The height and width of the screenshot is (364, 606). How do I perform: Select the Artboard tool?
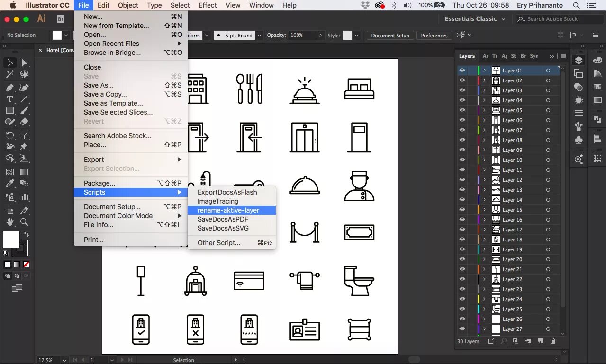coord(9,210)
